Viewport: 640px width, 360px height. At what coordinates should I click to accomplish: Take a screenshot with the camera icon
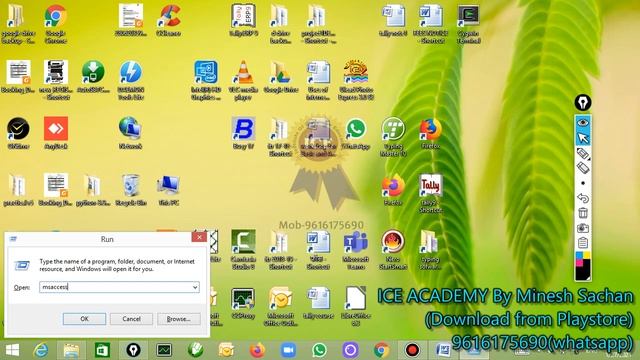[583, 228]
